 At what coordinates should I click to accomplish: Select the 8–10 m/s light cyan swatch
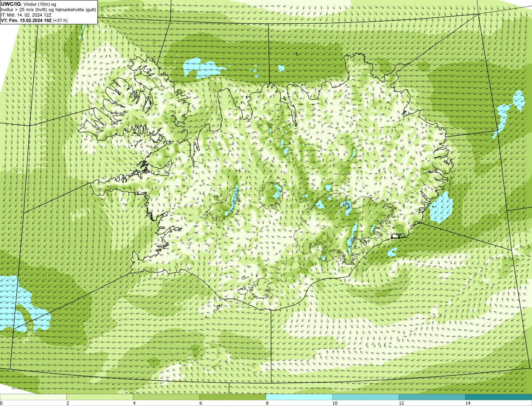coord(299,397)
